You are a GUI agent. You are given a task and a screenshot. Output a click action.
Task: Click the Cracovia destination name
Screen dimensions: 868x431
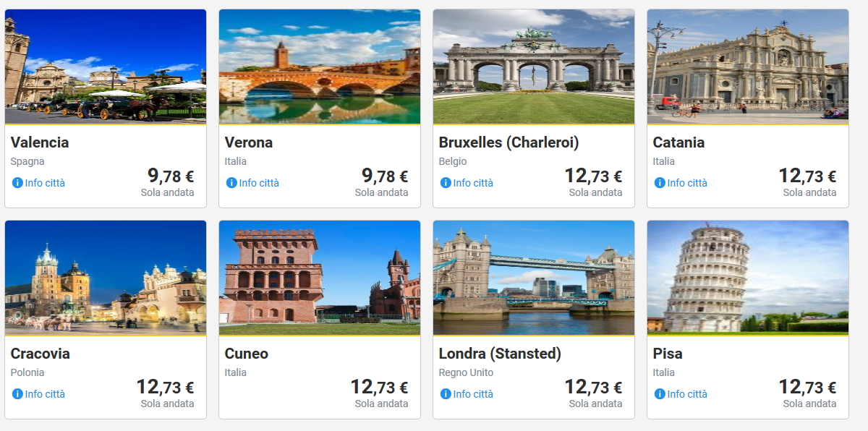[40, 354]
